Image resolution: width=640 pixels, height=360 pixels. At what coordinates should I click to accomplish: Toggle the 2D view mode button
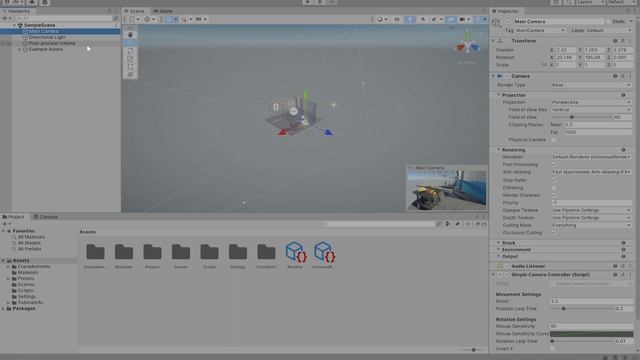click(396, 19)
